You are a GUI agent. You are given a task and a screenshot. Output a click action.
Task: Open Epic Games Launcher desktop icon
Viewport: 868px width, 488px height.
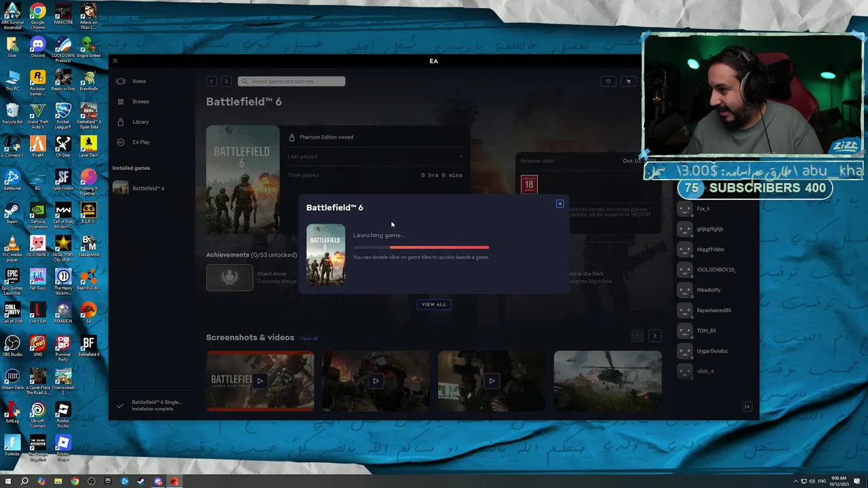[x=12, y=281]
